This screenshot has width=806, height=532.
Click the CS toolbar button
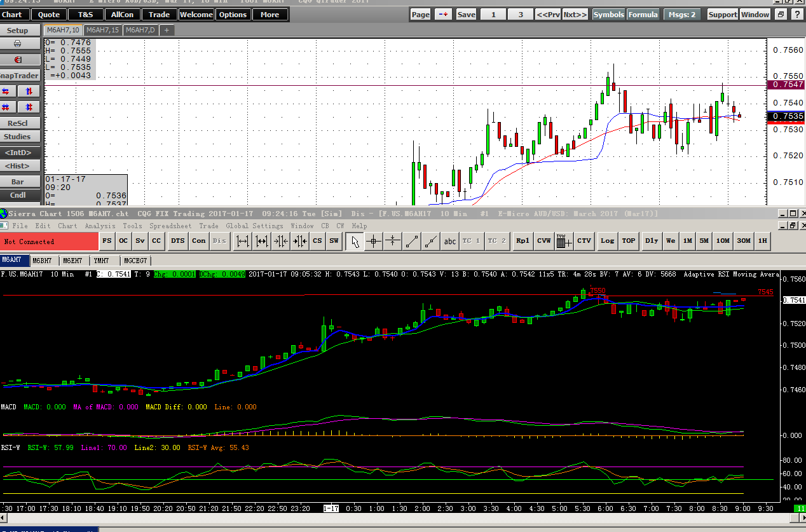[x=317, y=241]
